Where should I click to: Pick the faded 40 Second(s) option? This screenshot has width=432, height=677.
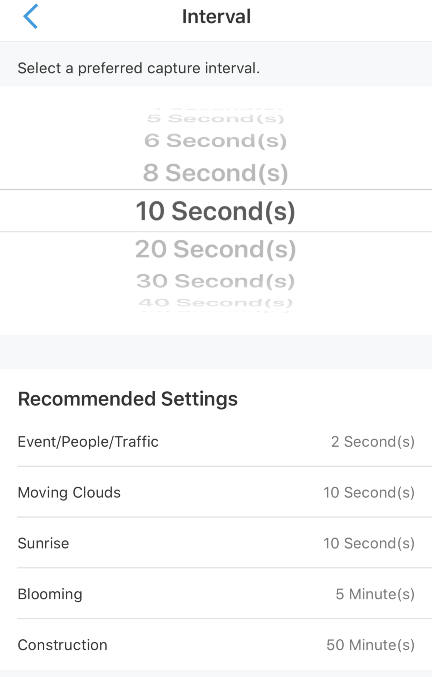[216, 303]
